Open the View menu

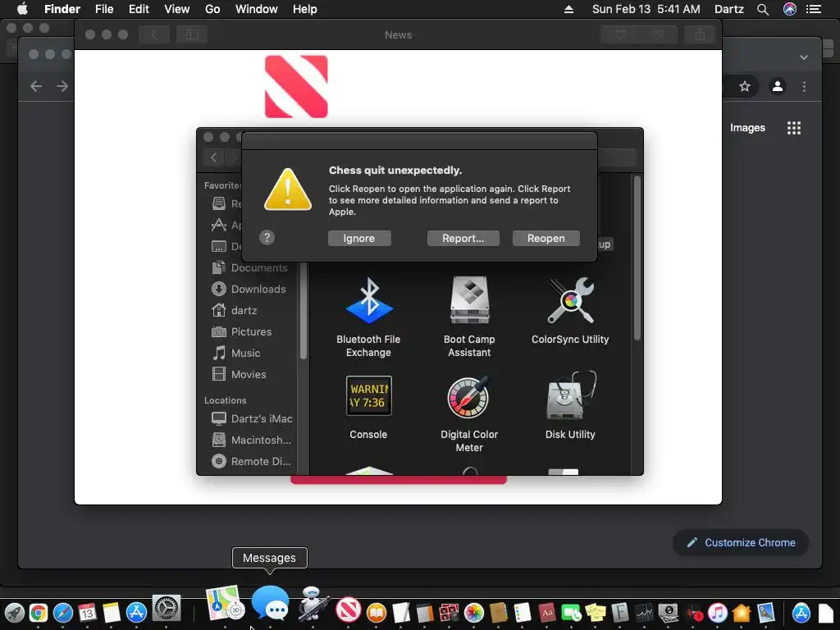[177, 9]
